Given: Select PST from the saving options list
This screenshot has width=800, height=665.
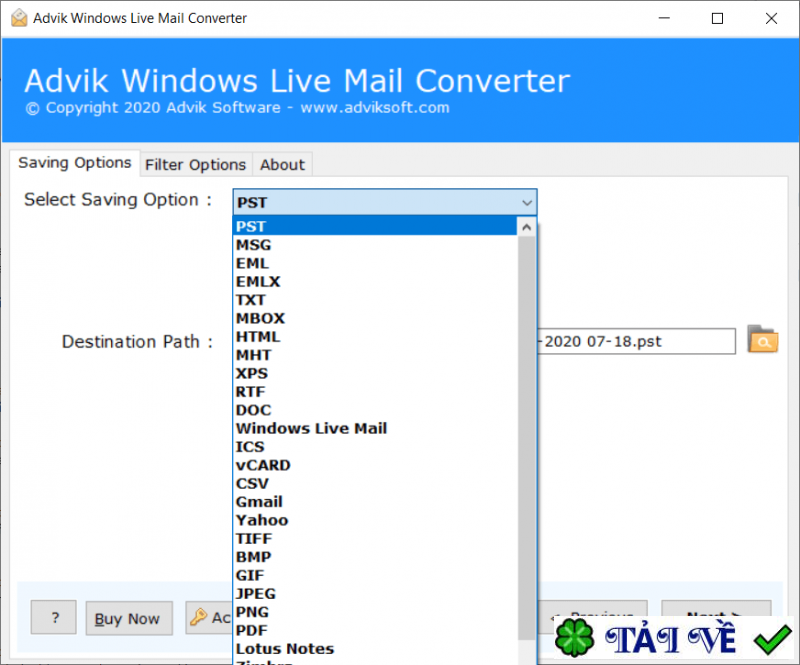Looking at the screenshot, I should point(375,226).
